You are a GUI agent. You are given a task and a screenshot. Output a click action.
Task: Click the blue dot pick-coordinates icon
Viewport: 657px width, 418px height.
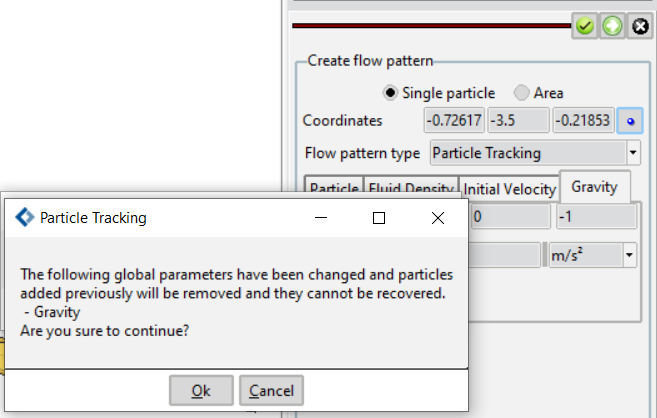pyautogui.click(x=630, y=121)
